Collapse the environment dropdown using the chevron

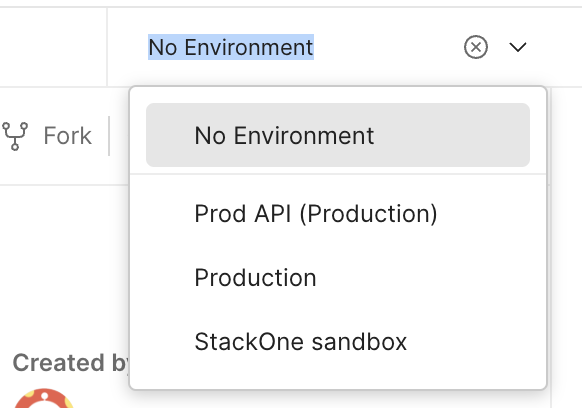point(517,47)
